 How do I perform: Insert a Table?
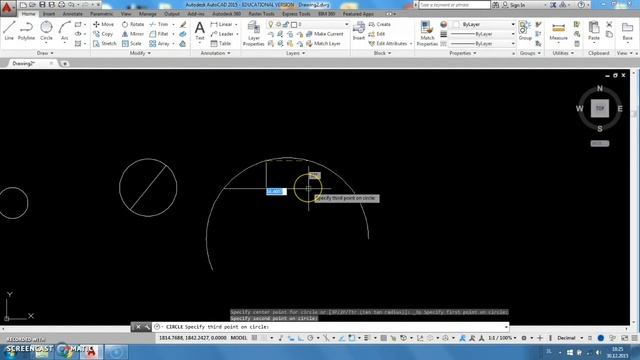[221, 43]
